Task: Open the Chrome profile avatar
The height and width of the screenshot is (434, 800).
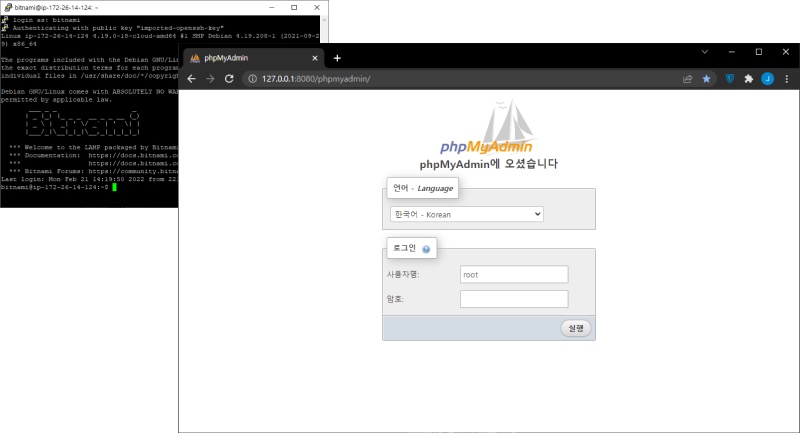Action: [767, 78]
